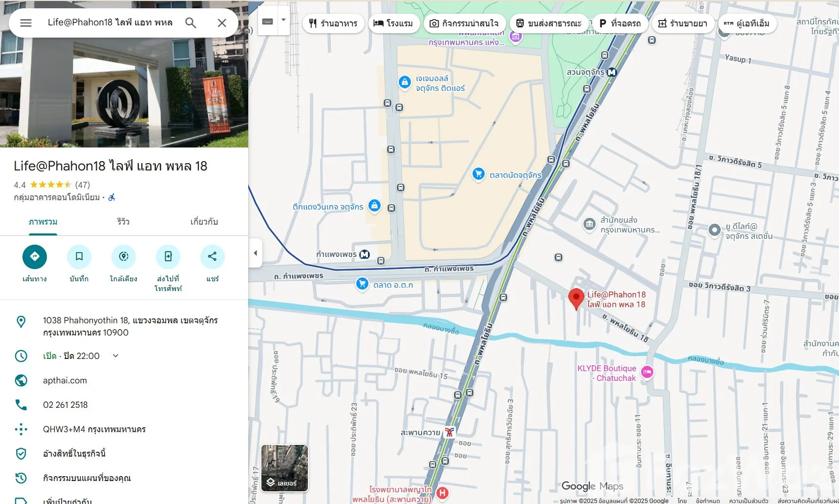Open the About (เกี่ยวกับ) tab
Screen dimensions: 839x504
pos(204,222)
